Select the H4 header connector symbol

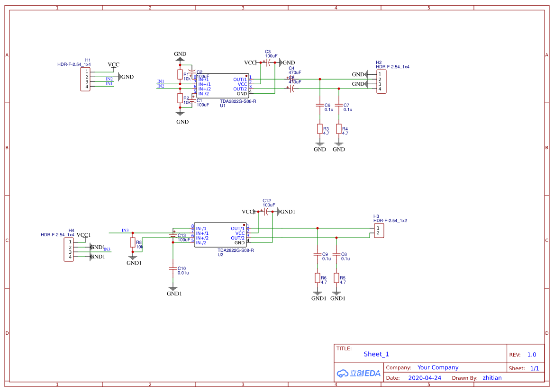pyautogui.click(x=69, y=249)
